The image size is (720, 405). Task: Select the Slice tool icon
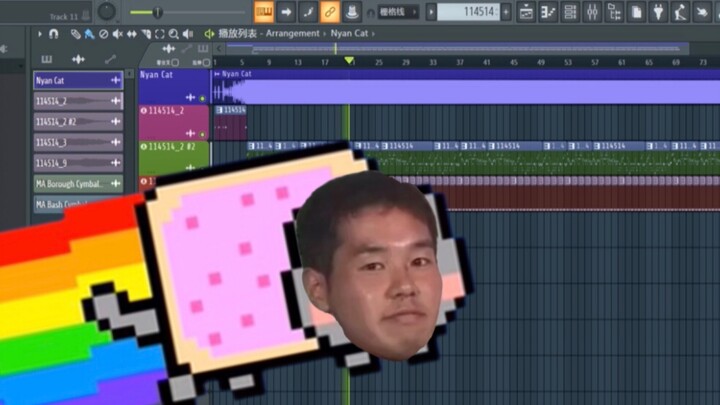click(146, 34)
